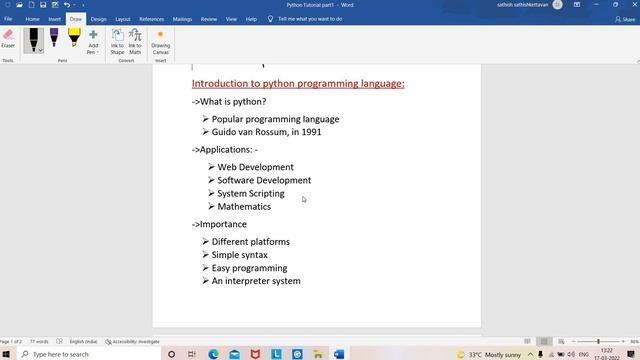The height and width of the screenshot is (360, 640).
Task: Click the 'An interpreter system' bullet
Action: point(256,281)
